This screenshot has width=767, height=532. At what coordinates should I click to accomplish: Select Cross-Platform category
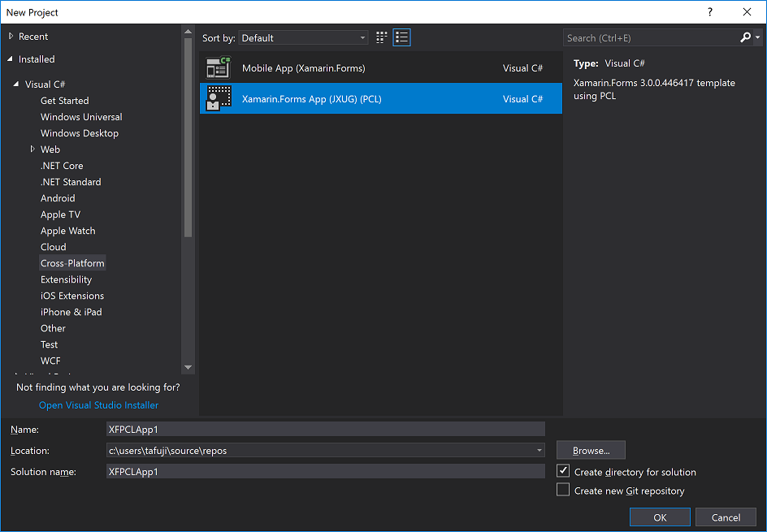point(72,263)
